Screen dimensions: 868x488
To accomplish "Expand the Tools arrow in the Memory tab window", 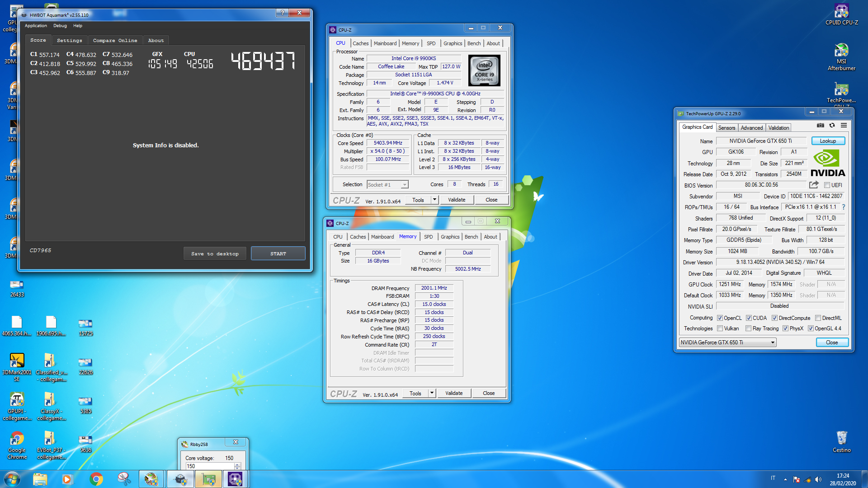I will pos(432,393).
